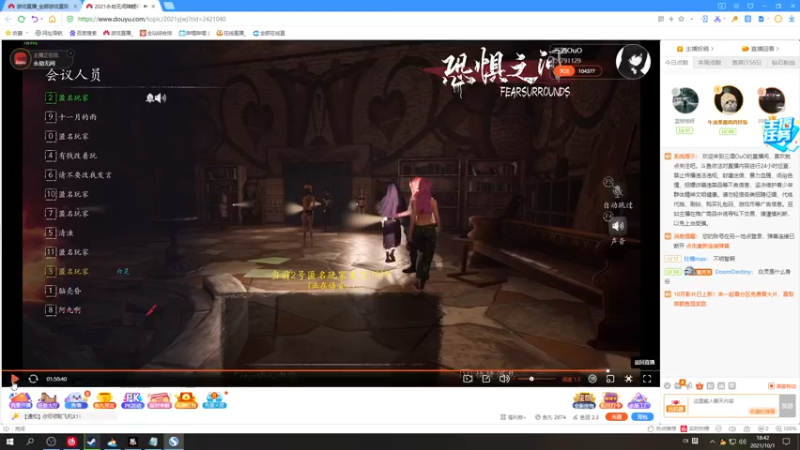800x450 pixels.
Task: Open the second-ranked avatar on the left
Action: 685,101
